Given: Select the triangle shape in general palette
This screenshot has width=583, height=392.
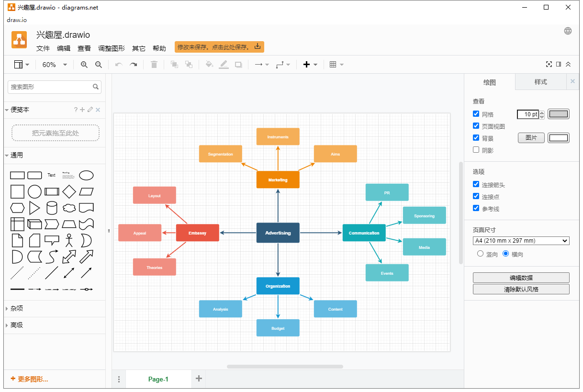Looking at the screenshot, I should 34,208.
